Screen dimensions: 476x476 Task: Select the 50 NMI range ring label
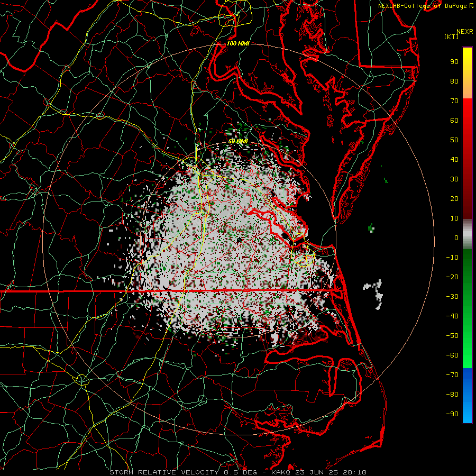(x=237, y=141)
